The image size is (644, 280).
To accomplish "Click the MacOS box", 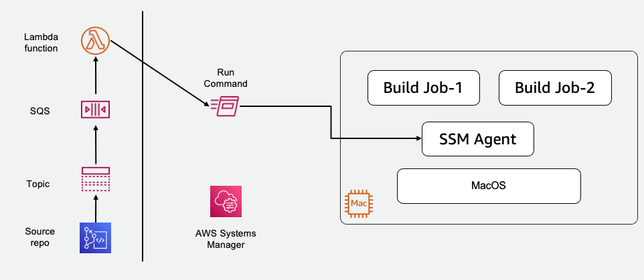I will [x=489, y=185].
